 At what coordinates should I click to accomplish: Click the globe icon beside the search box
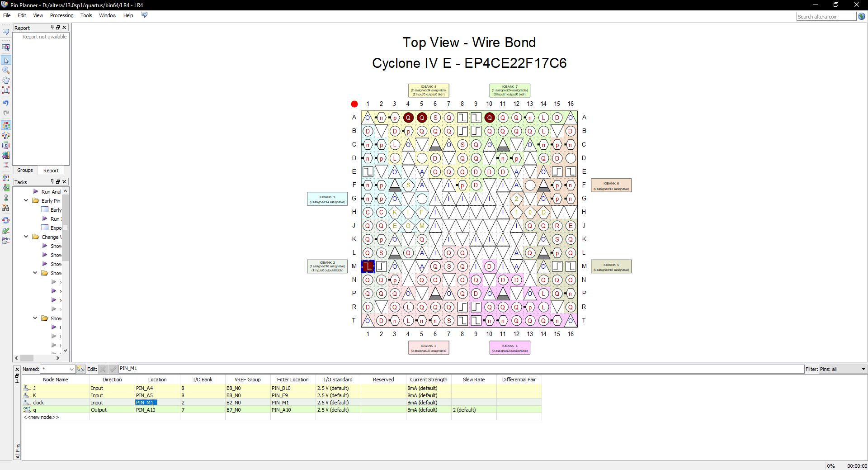(862, 17)
